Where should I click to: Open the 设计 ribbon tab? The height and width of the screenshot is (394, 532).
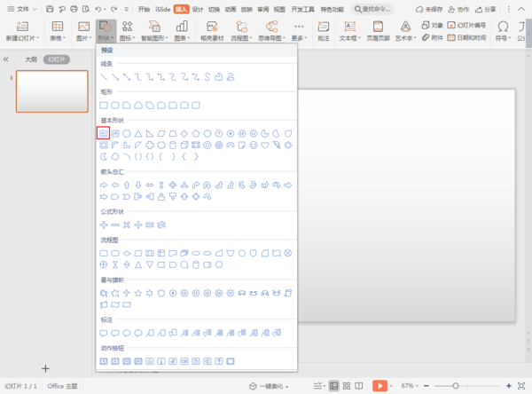click(x=197, y=8)
